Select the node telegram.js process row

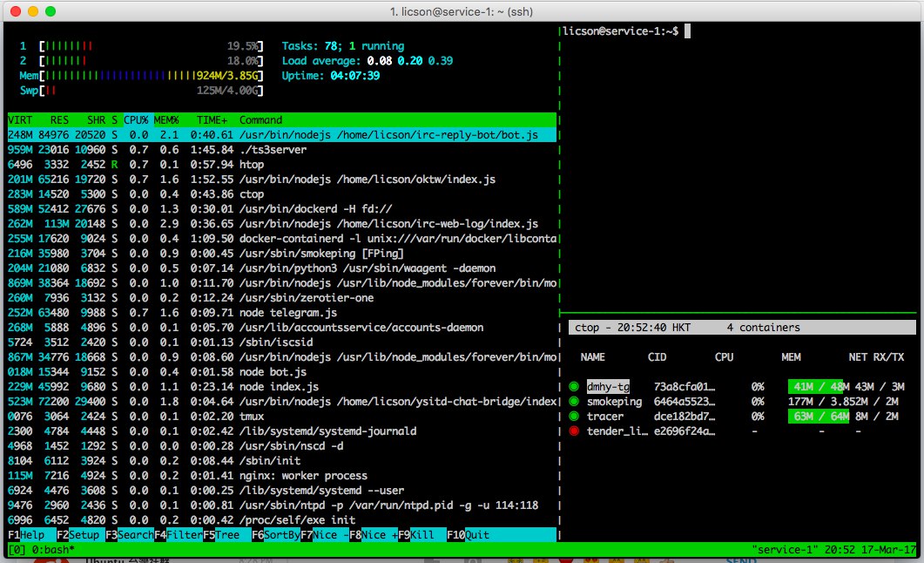[281, 313]
